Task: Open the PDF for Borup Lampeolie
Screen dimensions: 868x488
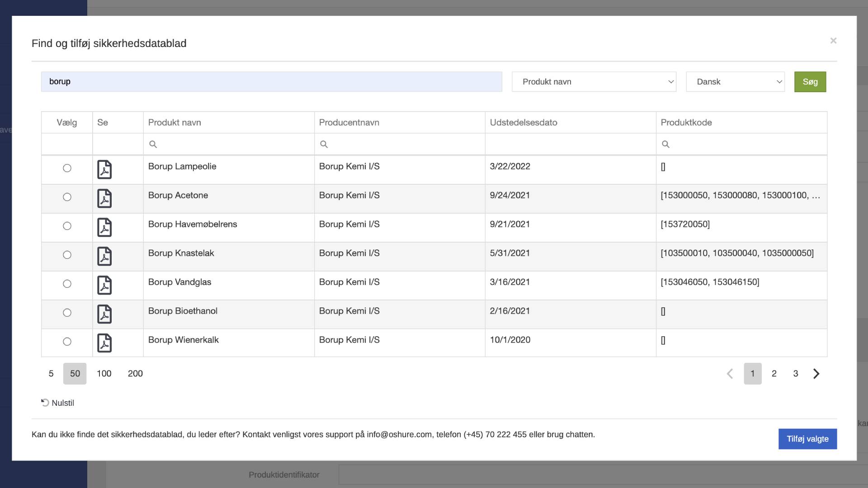Action: pos(104,169)
